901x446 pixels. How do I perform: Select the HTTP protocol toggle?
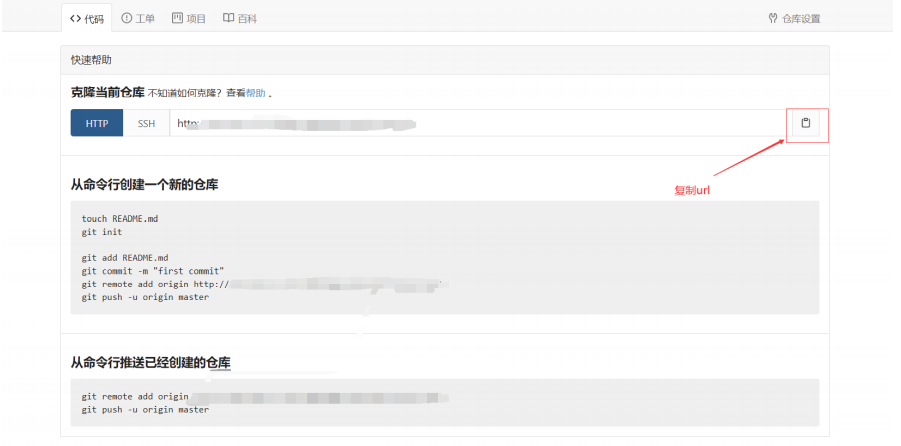(x=97, y=123)
